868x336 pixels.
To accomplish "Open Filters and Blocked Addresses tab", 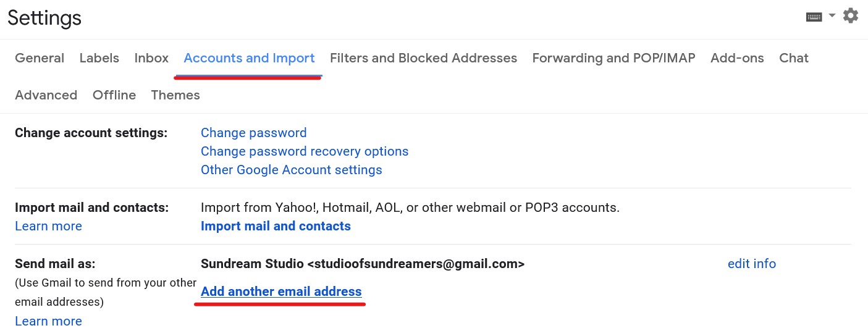I will [423, 58].
